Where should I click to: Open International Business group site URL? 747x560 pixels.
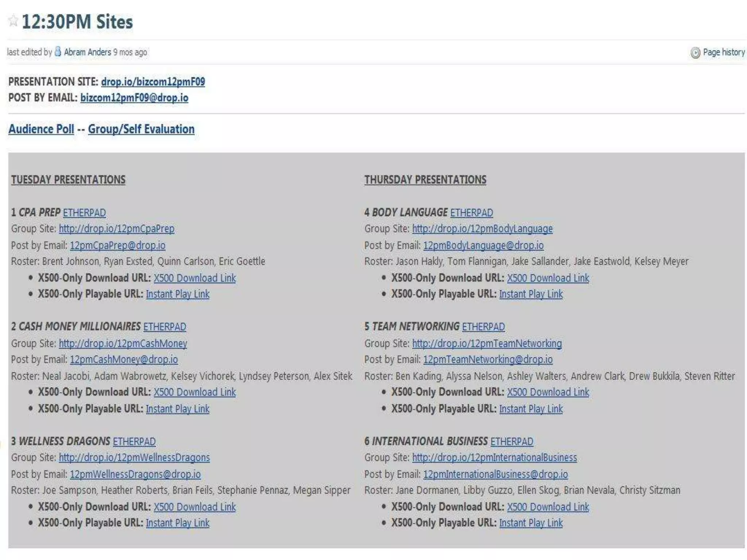click(x=494, y=458)
